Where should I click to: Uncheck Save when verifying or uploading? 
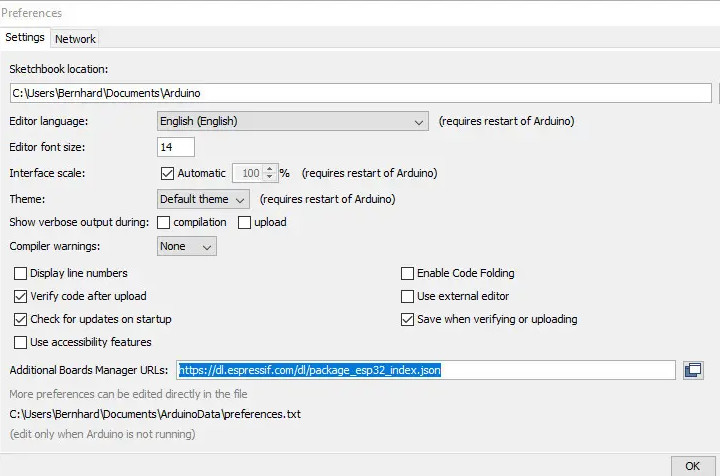[x=407, y=319]
